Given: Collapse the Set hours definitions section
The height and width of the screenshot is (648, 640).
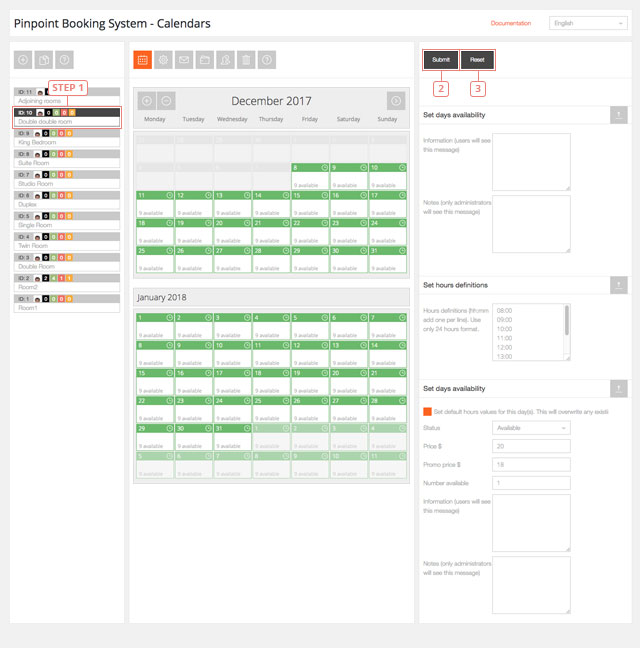Looking at the screenshot, I should pyautogui.click(x=619, y=285).
